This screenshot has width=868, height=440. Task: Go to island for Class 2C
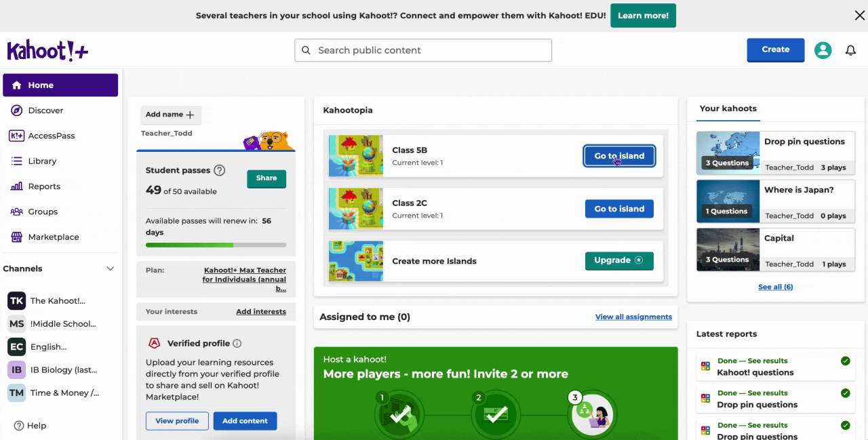(x=618, y=209)
